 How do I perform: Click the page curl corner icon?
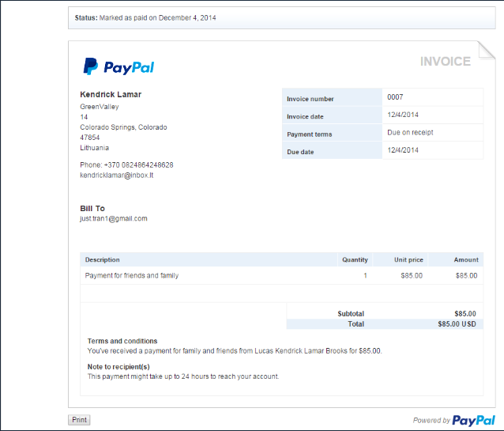pyautogui.click(x=485, y=51)
